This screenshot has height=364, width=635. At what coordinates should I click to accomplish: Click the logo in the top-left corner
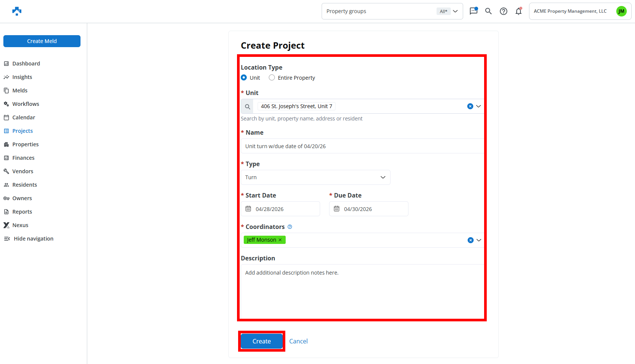[17, 11]
